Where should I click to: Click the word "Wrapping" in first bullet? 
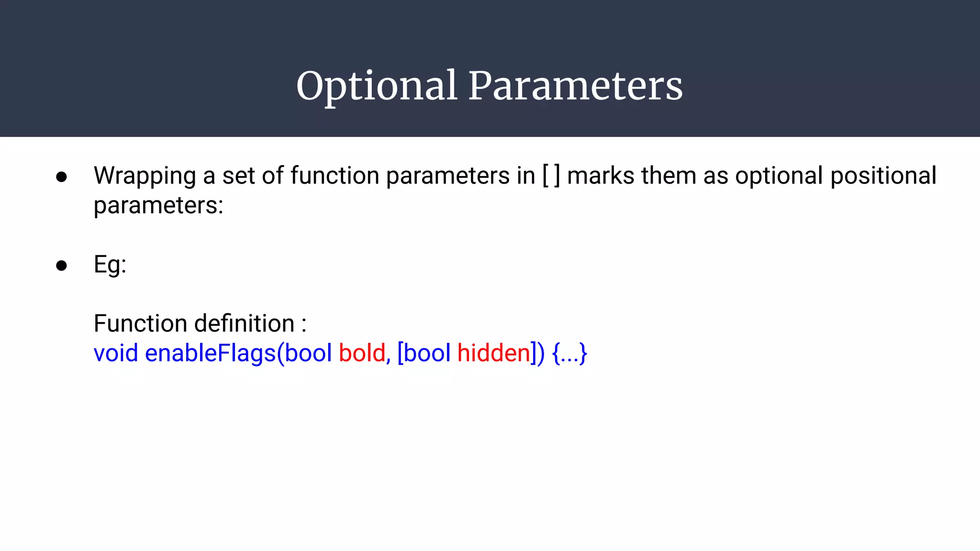[145, 176]
